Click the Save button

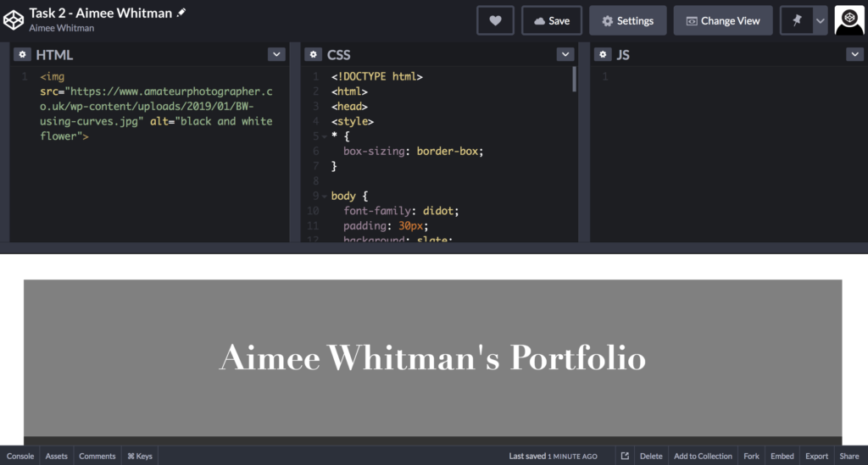click(x=551, y=20)
